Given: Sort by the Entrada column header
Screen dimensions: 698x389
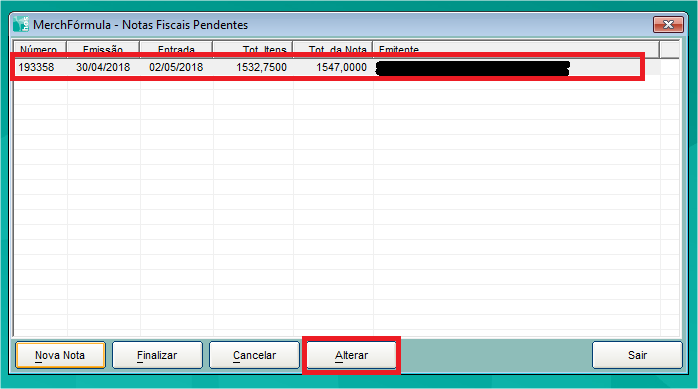Looking at the screenshot, I should (176, 49).
